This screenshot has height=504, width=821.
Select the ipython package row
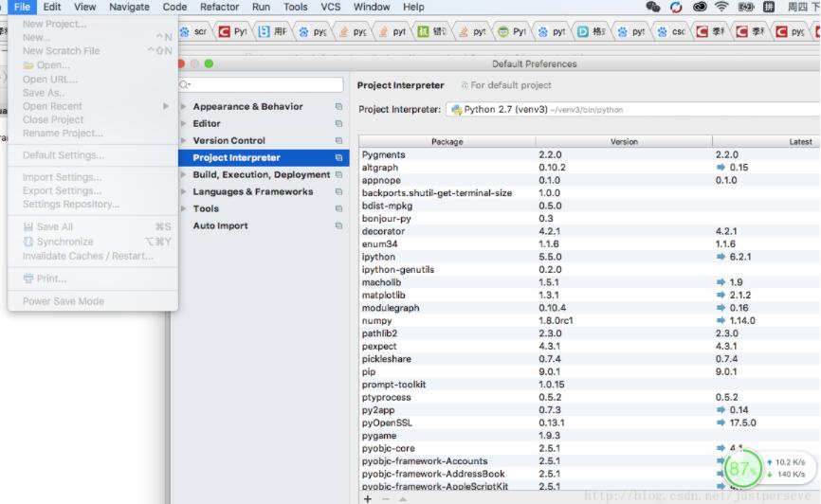[590, 257]
